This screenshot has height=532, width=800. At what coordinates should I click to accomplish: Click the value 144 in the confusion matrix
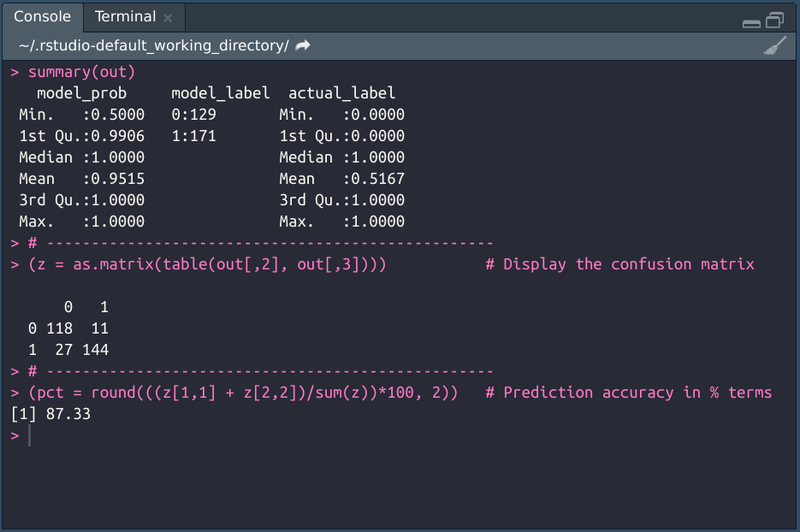click(95, 350)
